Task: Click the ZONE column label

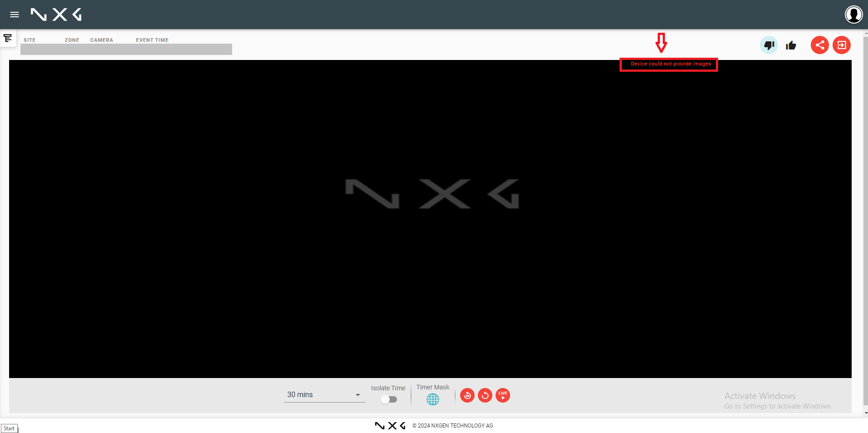Action: 72,40
